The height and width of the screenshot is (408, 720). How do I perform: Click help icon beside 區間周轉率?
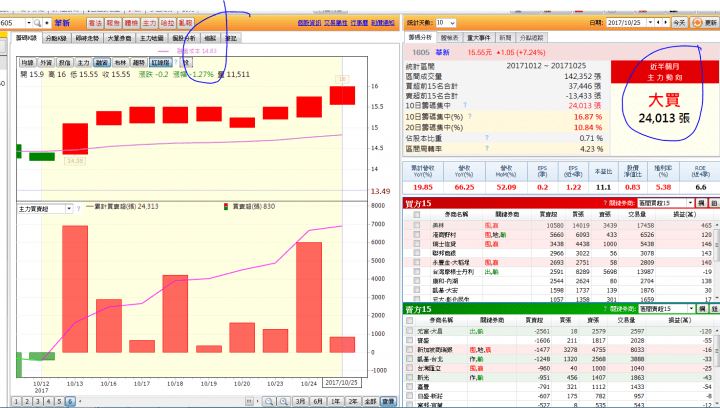tap(487, 148)
